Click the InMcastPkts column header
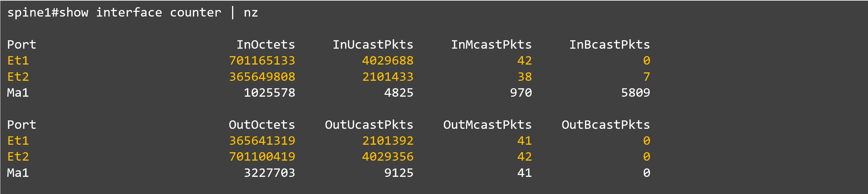This screenshot has height=194, width=868. pyautogui.click(x=491, y=45)
